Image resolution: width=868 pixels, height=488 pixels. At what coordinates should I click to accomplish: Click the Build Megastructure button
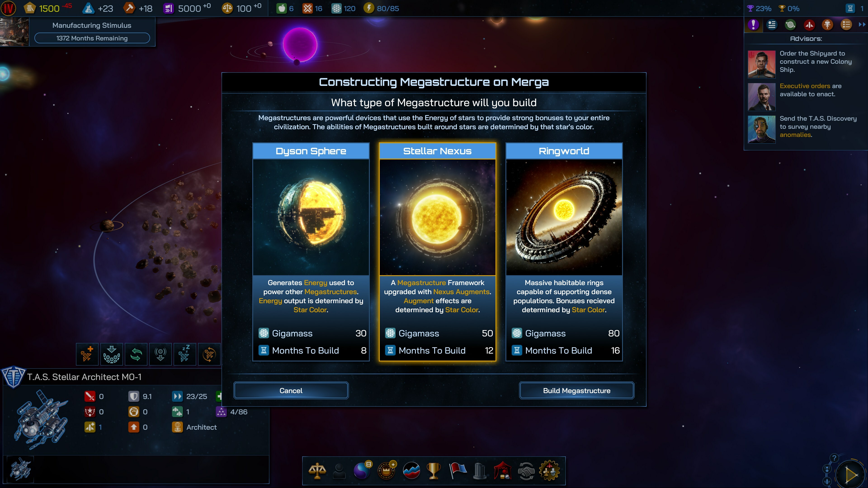click(x=577, y=390)
